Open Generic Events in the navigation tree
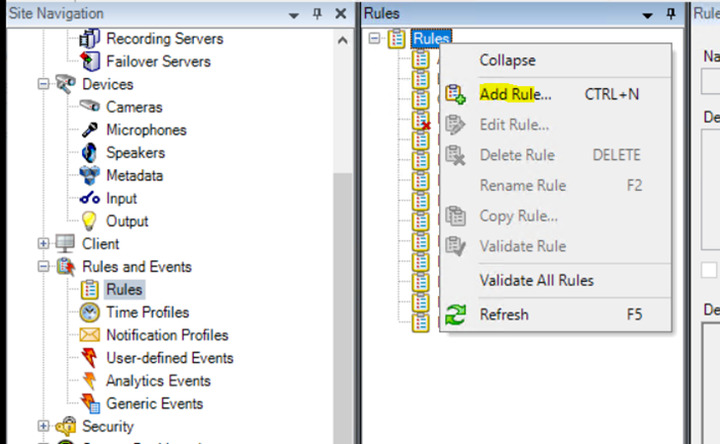The width and height of the screenshot is (720, 444). (x=154, y=404)
